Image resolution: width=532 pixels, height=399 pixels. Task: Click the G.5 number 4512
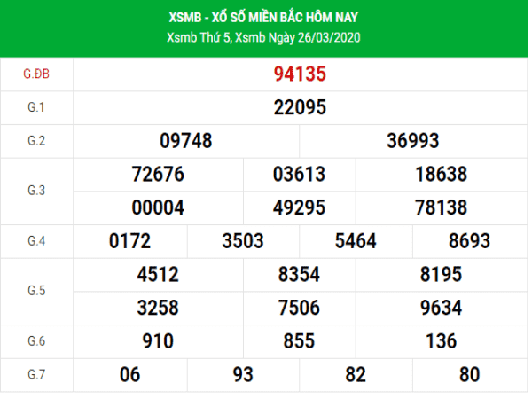tap(158, 274)
